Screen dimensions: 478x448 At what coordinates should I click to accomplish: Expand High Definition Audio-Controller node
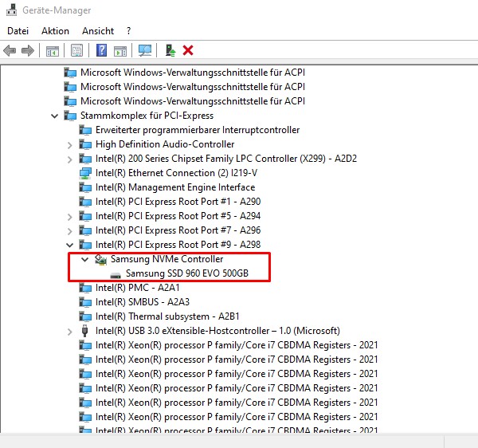[70, 145]
